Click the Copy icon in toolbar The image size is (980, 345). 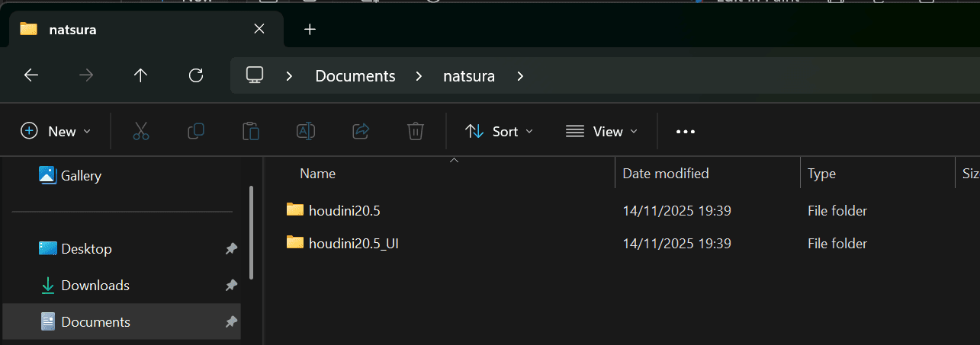coord(196,131)
